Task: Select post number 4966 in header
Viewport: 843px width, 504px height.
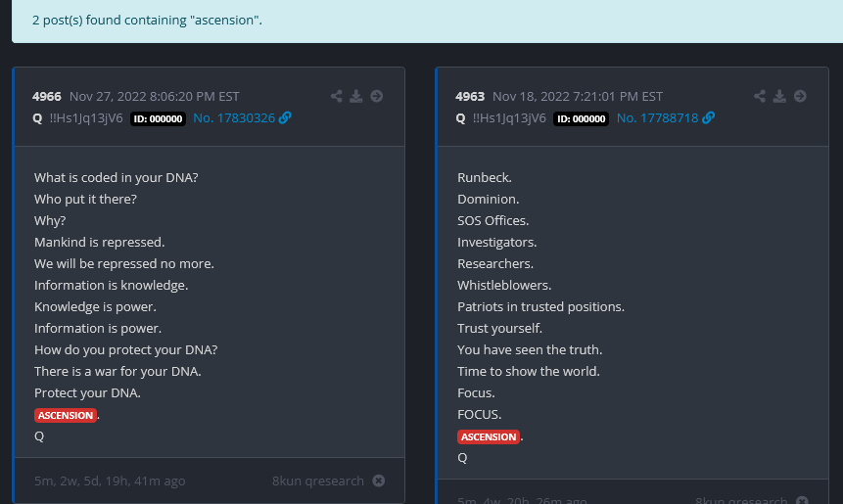Action: click(x=47, y=97)
